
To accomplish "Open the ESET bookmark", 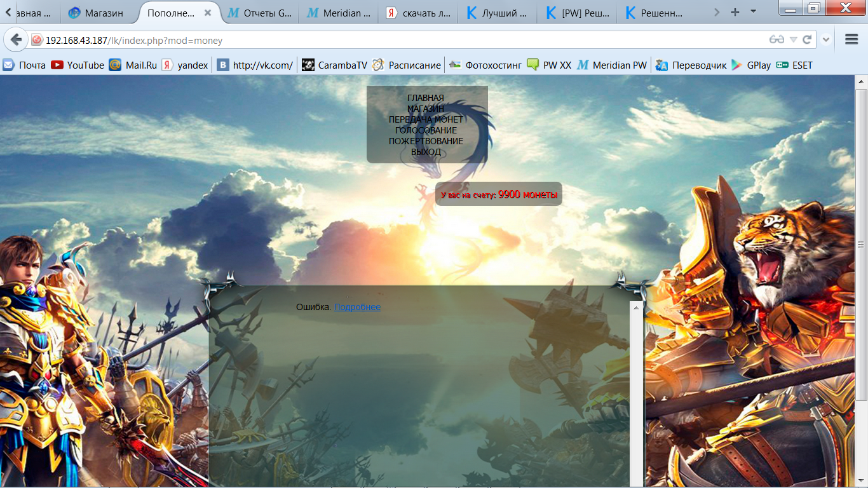I will (794, 65).
